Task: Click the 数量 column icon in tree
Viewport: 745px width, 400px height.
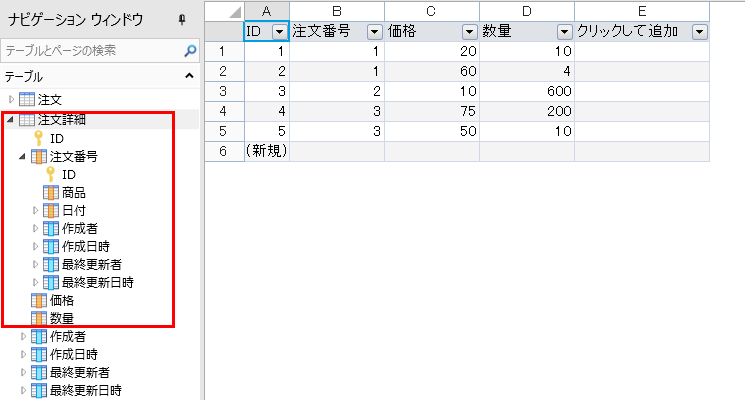Action: pyautogui.click(x=39, y=318)
